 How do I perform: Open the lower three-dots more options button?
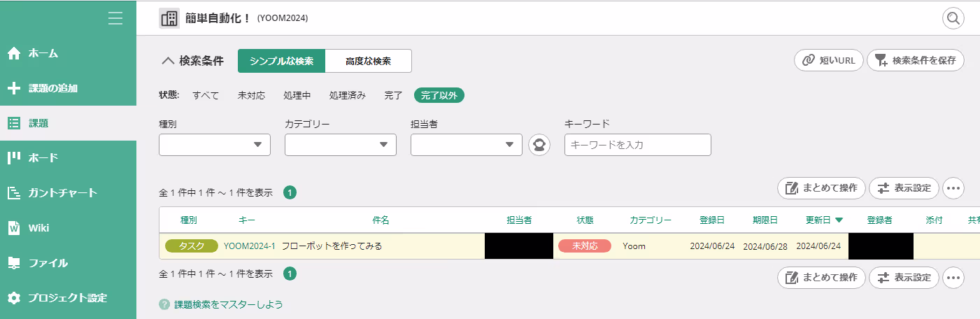click(x=953, y=278)
